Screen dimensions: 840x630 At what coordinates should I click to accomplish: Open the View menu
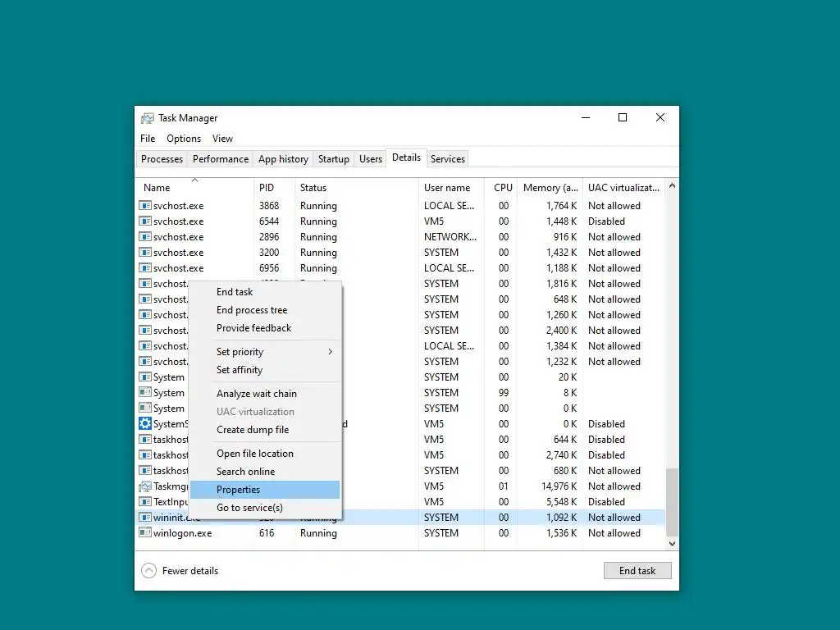point(222,138)
